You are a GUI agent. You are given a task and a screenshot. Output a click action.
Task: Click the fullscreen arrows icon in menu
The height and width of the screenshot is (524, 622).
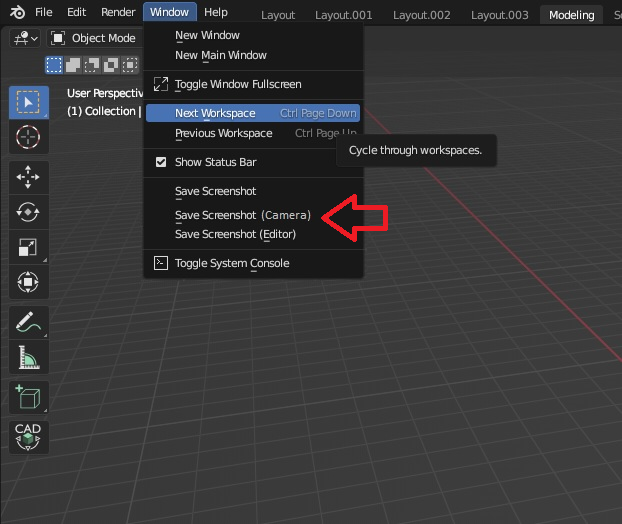point(161,84)
